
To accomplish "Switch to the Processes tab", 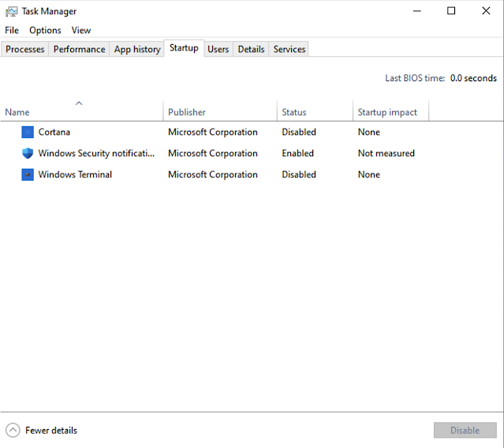I will [24, 49].
